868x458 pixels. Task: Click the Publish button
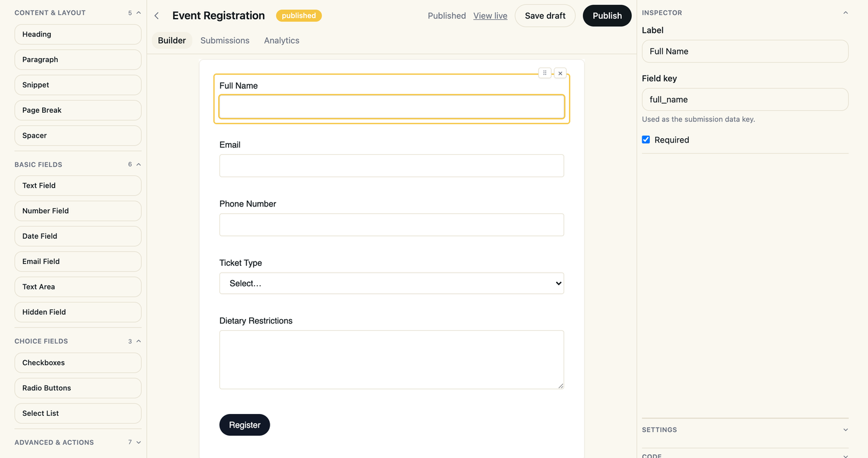point(607,15)
